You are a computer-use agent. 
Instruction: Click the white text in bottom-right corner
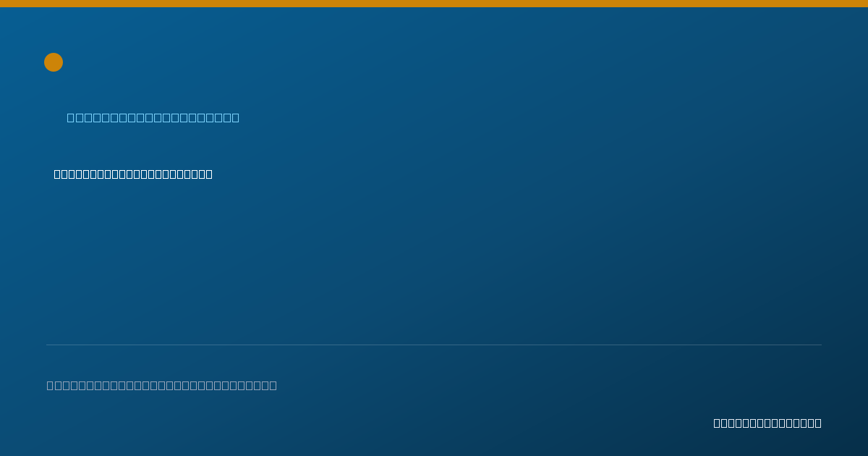pyautogui.click(x=767, y=423)
